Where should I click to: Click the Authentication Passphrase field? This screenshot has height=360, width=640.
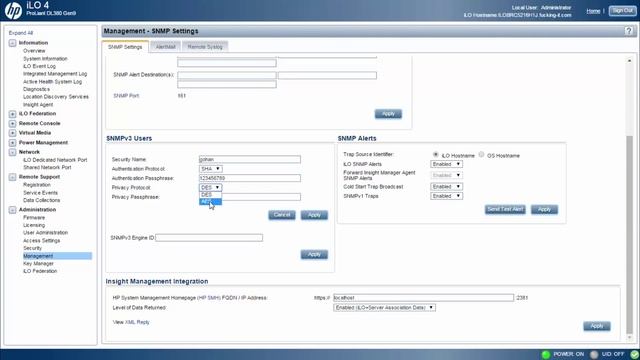pyautogui.click(x=250, y=178)
